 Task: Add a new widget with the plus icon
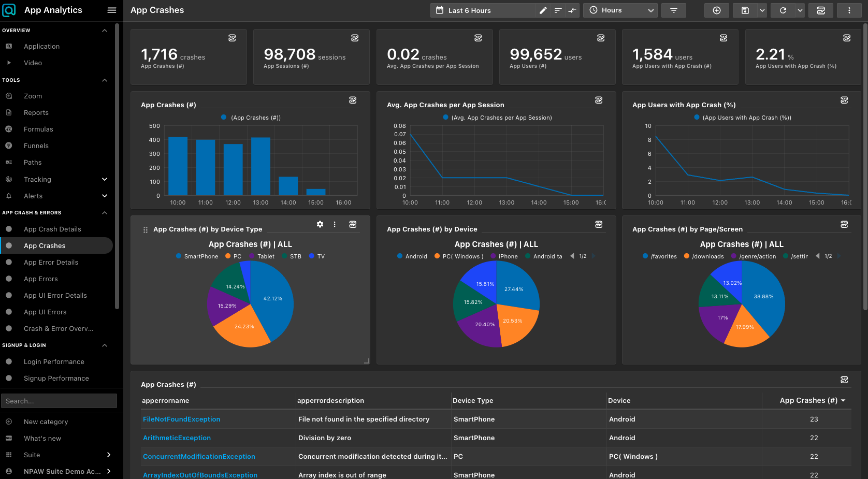click(716, 10)
